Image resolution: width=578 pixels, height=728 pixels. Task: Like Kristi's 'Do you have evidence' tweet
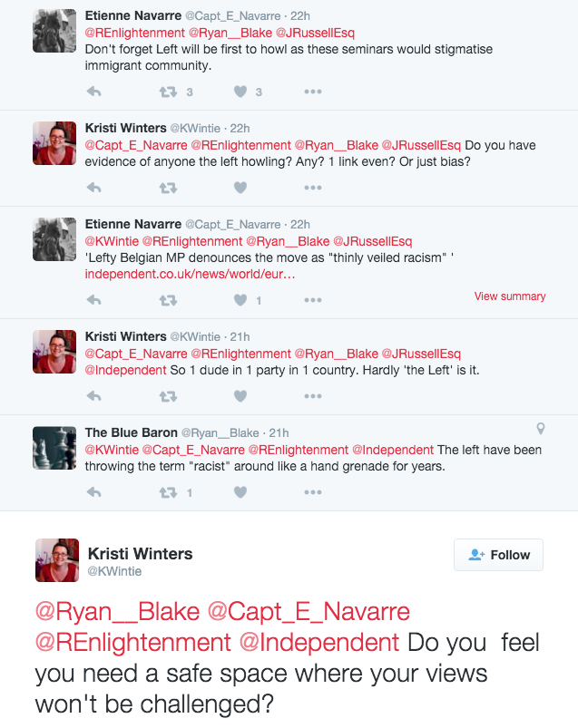click(240, 188)
